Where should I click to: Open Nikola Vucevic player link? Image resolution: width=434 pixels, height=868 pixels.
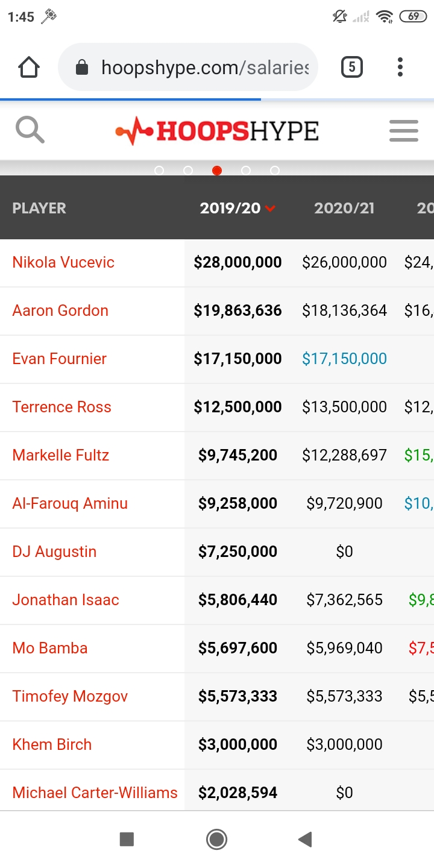(x=63, y=262)
